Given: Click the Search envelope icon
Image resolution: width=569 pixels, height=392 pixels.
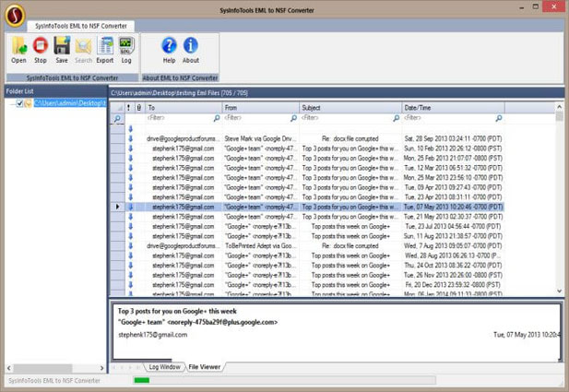Looking at the screenshot, I should point(84,50).
